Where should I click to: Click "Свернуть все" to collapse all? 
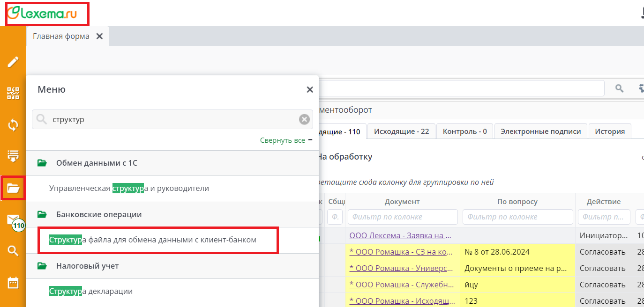pyautogui.click(x=283, y=140)
